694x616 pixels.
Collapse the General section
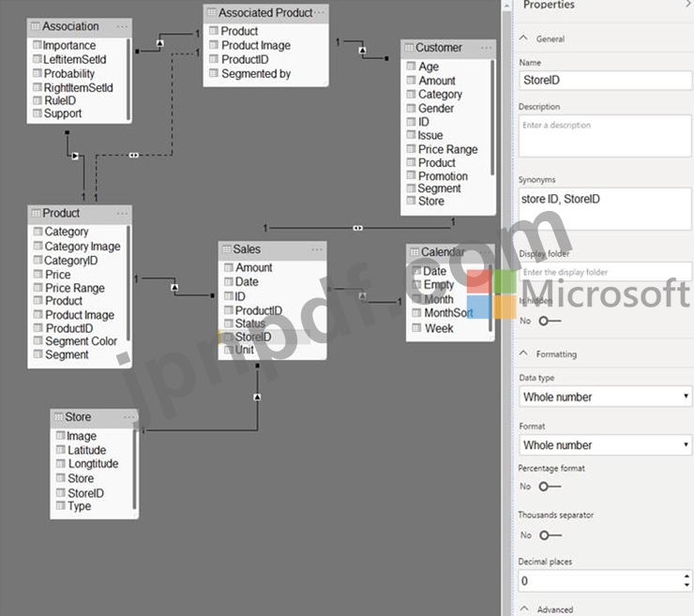pyautogui.click(x=523, y=38)
